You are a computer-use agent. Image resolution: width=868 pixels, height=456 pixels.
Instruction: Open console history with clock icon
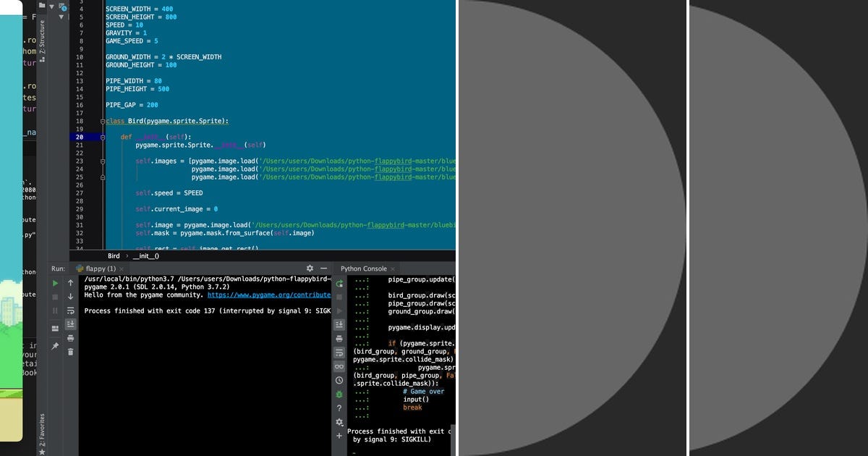339,380
